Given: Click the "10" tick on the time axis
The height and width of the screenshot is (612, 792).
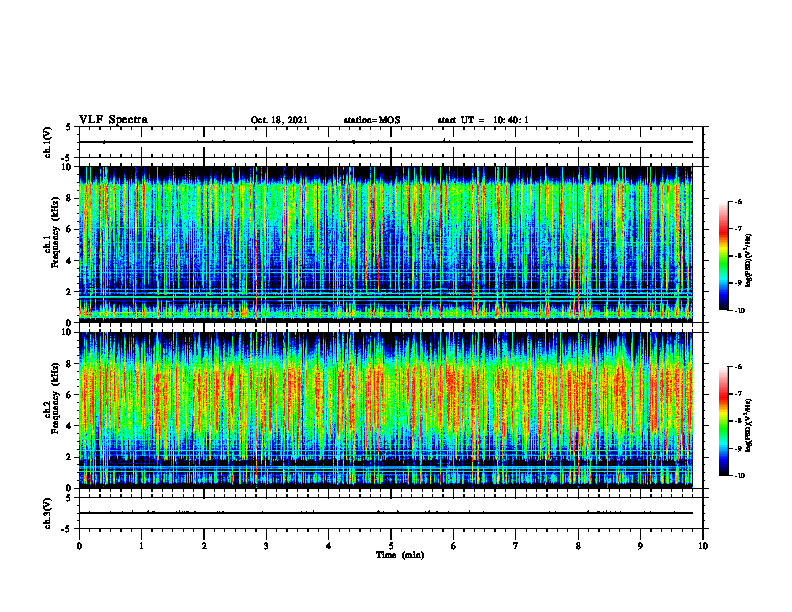Looking at the screenshot, I should (x=703, y=546).
